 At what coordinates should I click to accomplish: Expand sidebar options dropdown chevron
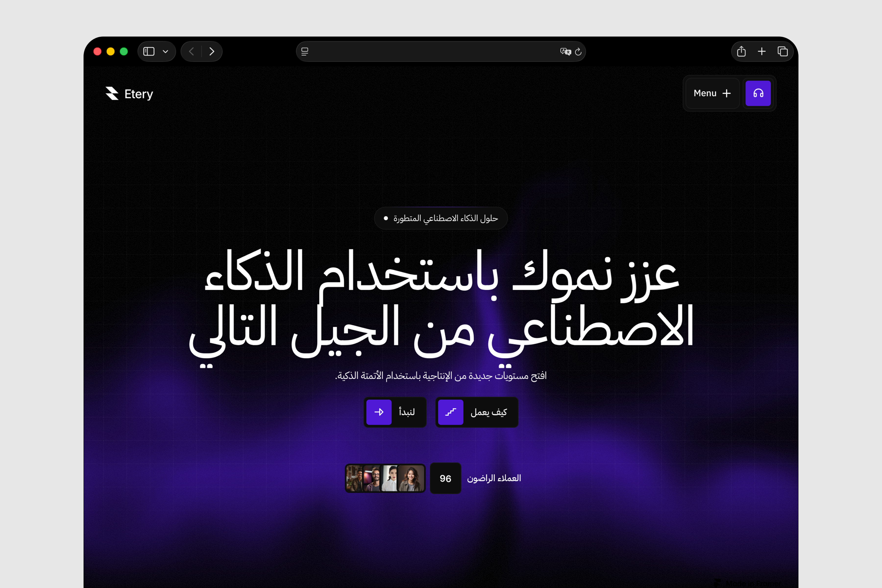[x=165, y=51]
